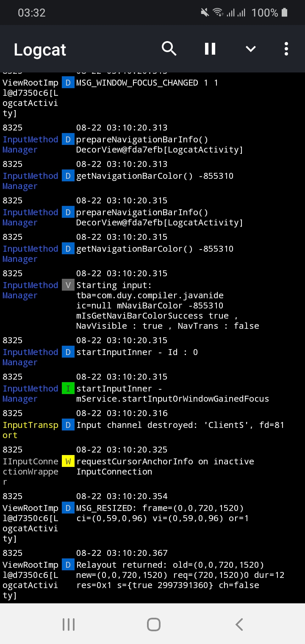Viewport: 305px width, 644px height.
Task: Open recent apps from the navigation bar
Action: [68, 624]
